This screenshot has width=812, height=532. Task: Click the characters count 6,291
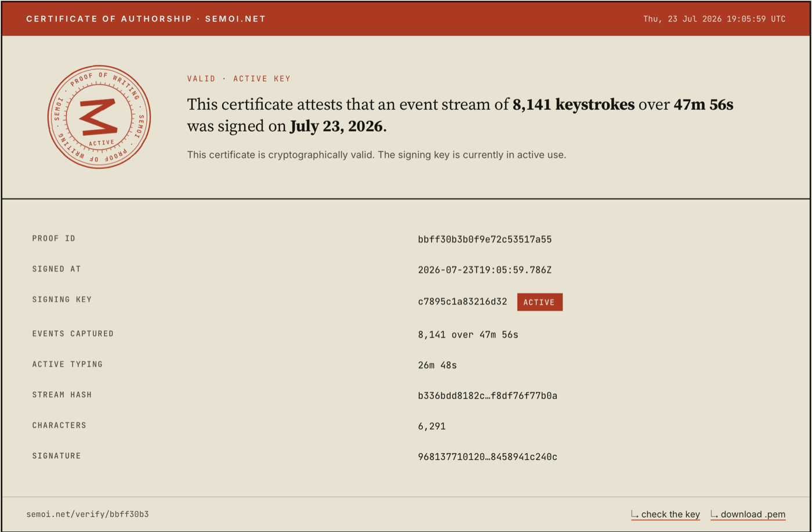pyautogui.click(x=432, y=426)
